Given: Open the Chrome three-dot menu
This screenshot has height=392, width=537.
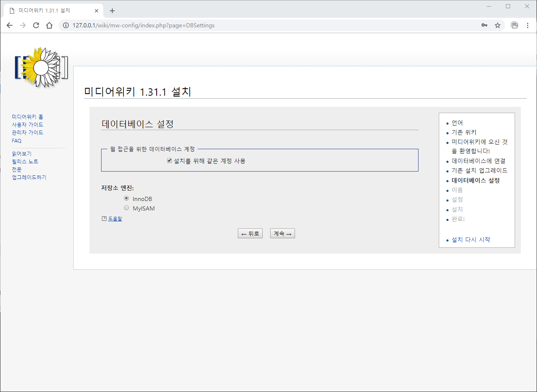Looking at the screenshot, I should click(527, 25).
